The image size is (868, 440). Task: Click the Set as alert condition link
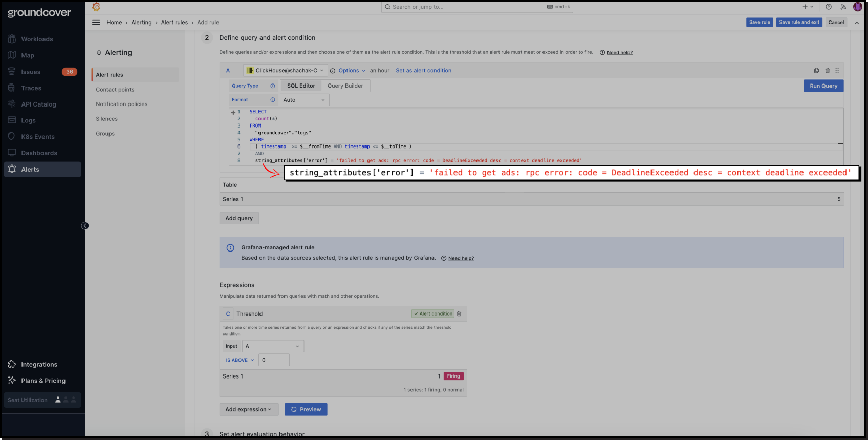(x=423, y=71)
